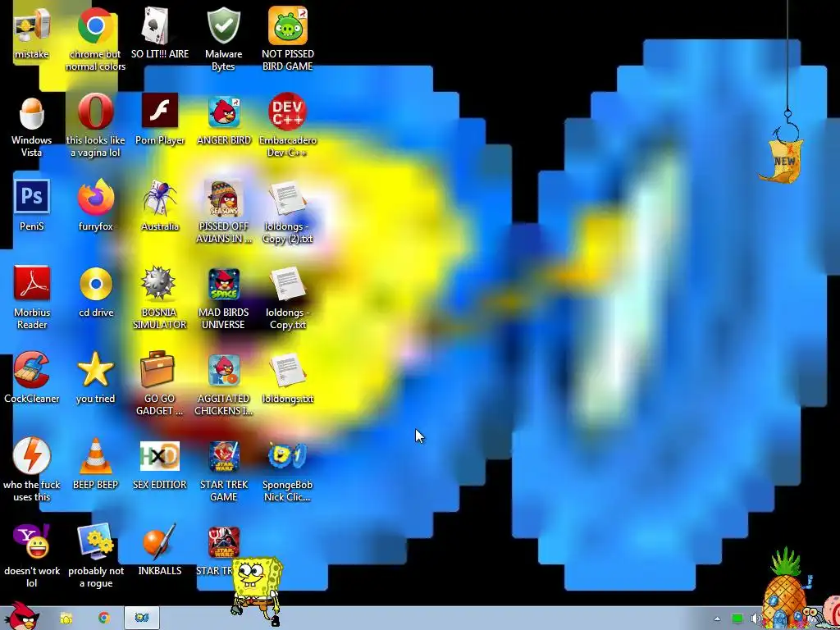Select the Flash player desktop icon
The height and width of the screenshot is (630, 840).
point(160,111)
